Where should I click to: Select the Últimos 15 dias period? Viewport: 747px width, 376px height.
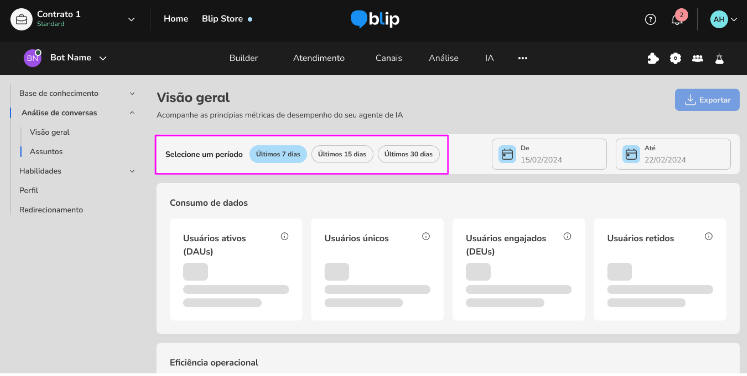click(x=342, y=154)
